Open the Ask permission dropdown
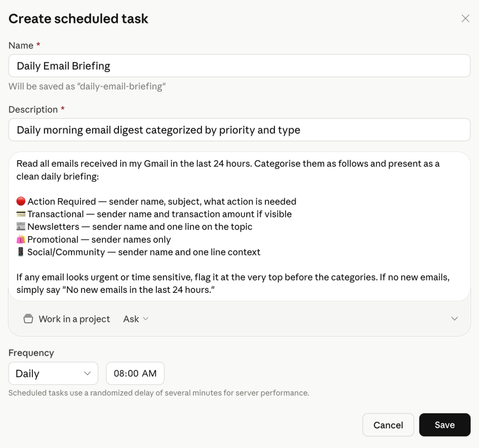 point(135,319)
